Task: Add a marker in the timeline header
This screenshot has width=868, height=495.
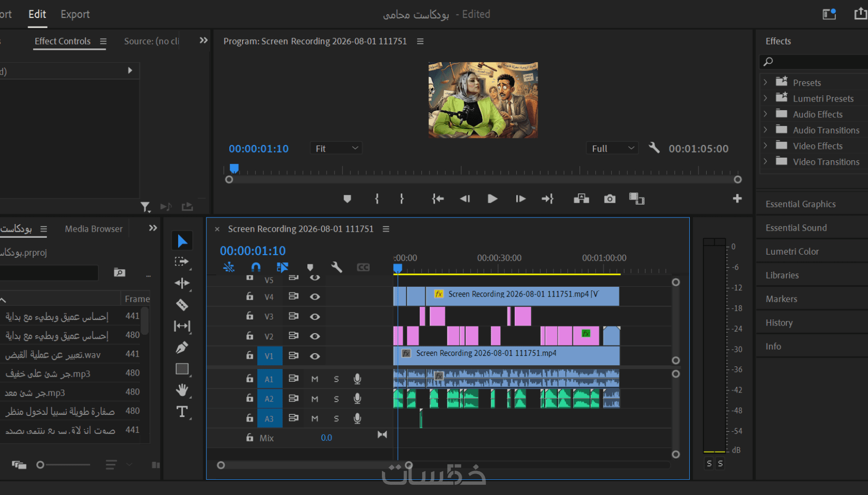Action: pyautogui.click(x=310, y=267)
